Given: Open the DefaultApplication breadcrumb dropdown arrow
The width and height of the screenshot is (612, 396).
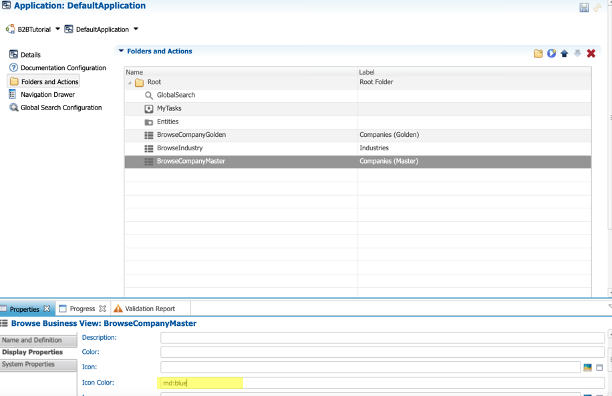Looking at the screenshot, I should point(136,29).
